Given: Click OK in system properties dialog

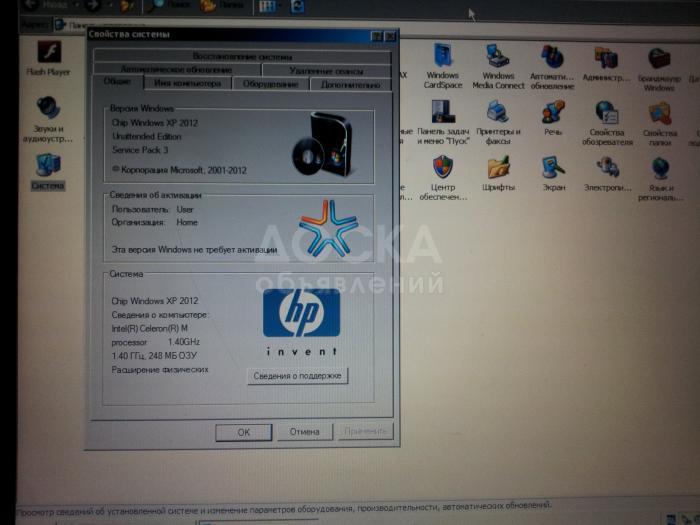Looking at the screenshot, I should [x=244, y=432].
